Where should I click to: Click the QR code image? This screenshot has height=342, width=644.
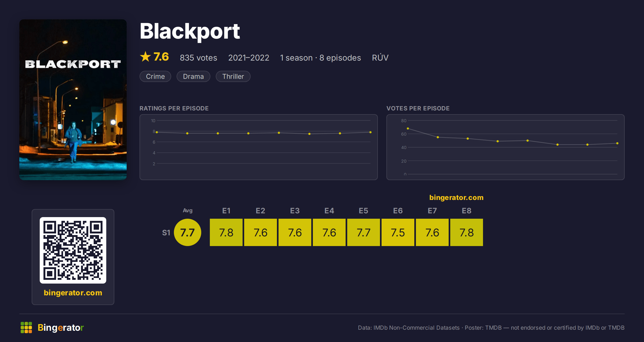tap(73, 250)
